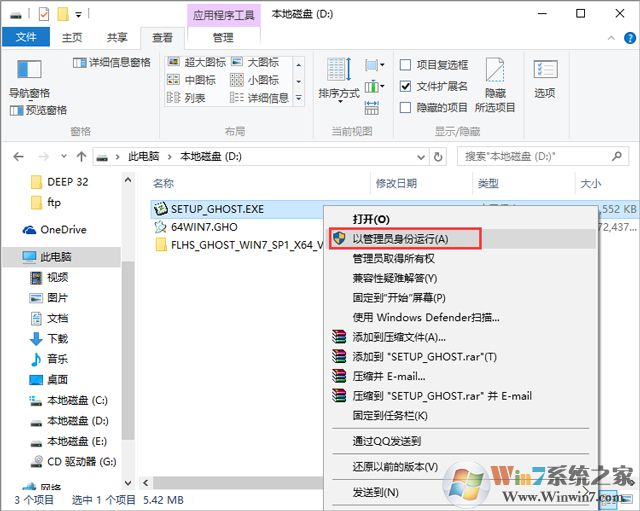The height and width of the screenshot is (511, 640).
Task: Select list layout
Action: click(x=186, y=98)
